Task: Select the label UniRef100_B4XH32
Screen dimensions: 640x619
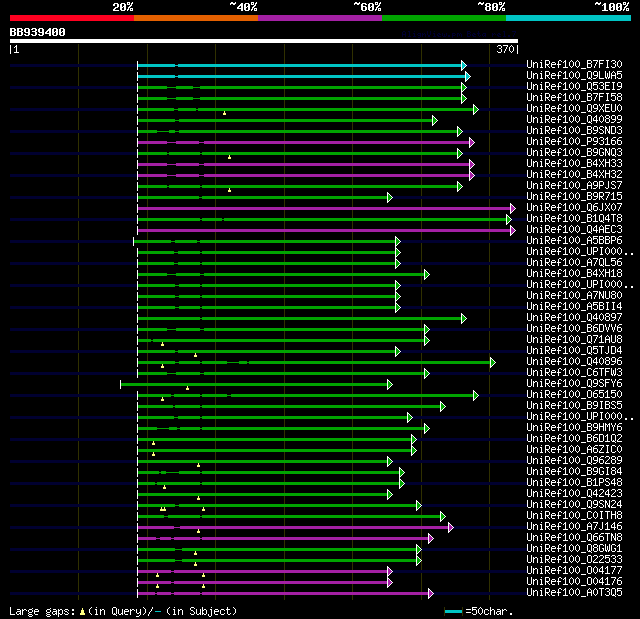Action: coord(574,175)
